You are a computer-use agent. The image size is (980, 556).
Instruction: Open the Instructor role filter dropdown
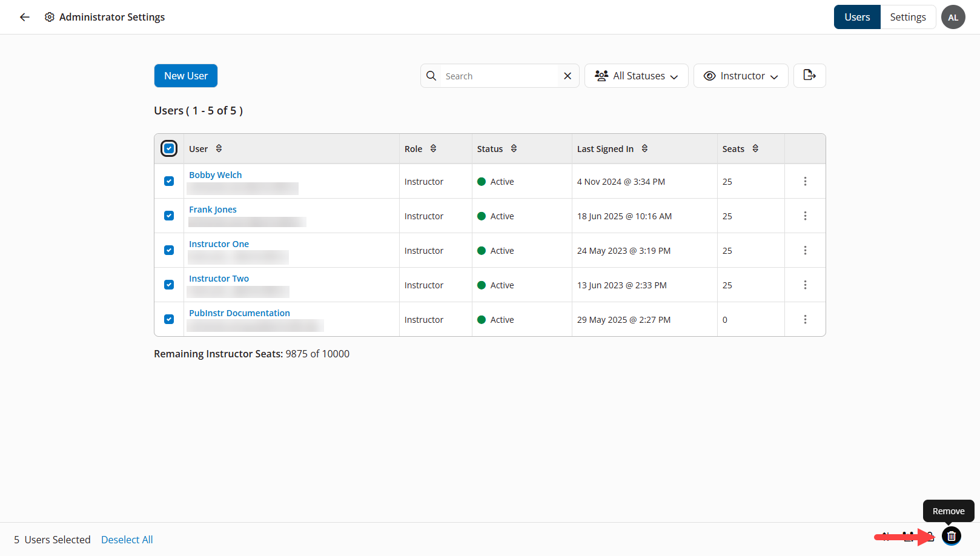tap(740, 76)
